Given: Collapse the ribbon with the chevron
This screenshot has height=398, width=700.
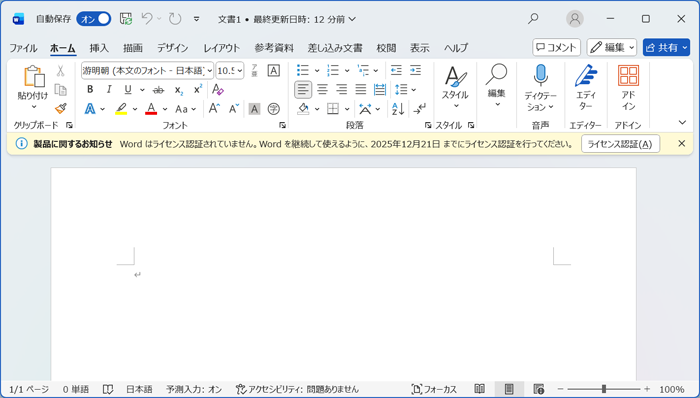Looking at the screenshot, I should tap(682, 122).
